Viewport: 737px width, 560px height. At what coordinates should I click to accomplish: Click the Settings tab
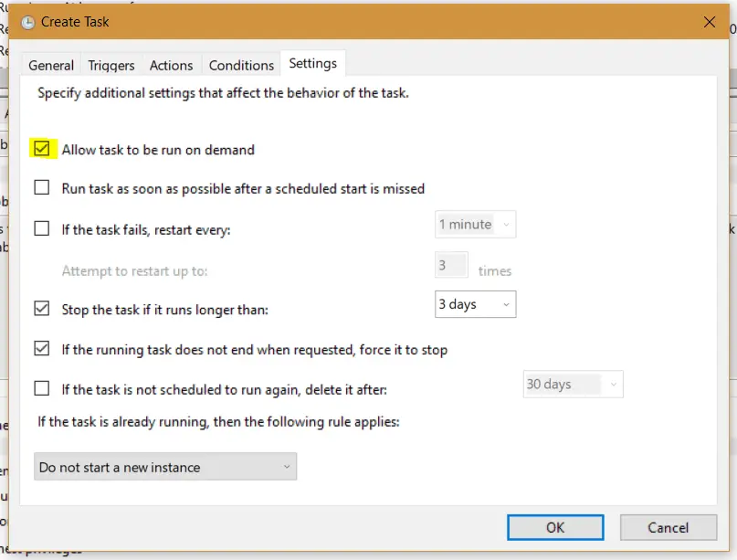tap(312, 63)
